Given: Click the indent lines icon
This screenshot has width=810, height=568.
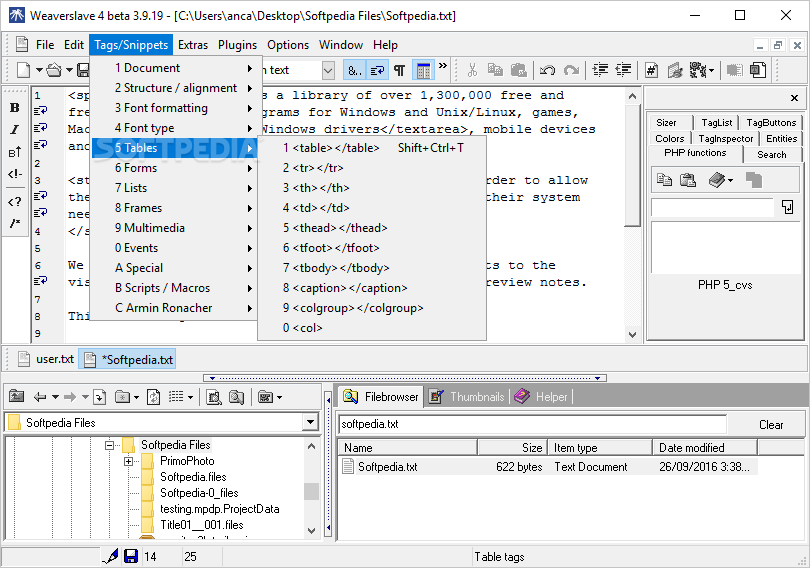Looking at the screenshot, I should pos(600,70).
